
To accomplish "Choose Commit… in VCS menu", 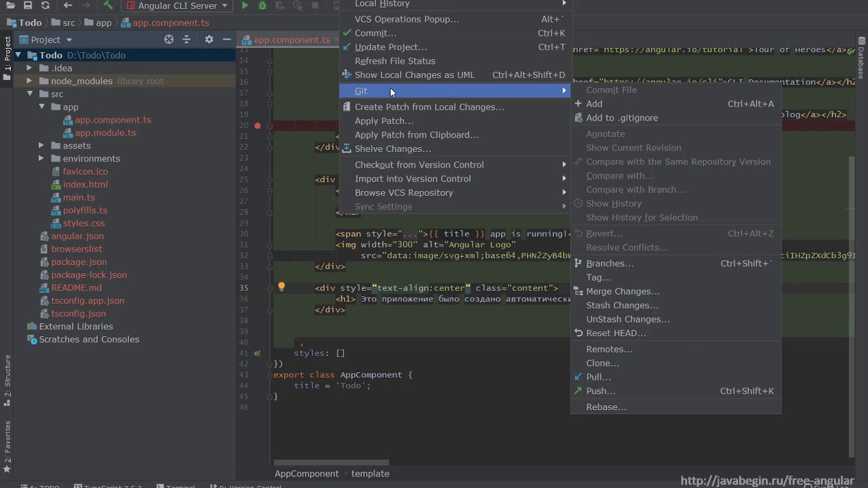I will point(455,33).
